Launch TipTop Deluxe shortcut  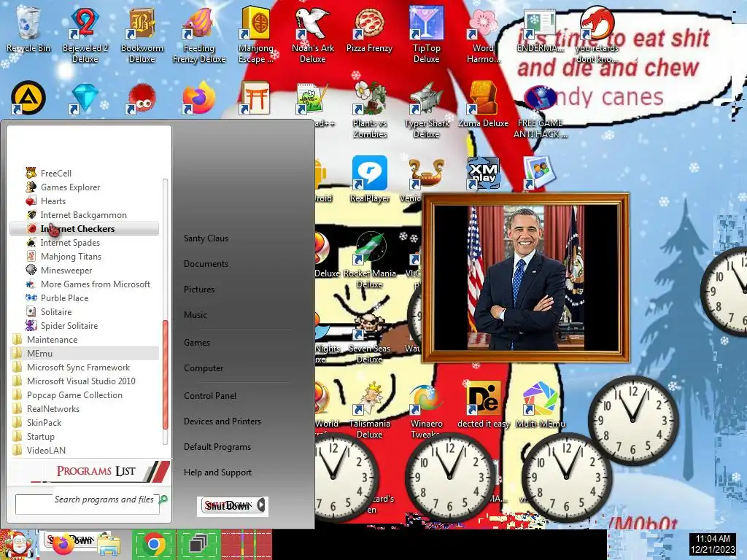[426, 34]
